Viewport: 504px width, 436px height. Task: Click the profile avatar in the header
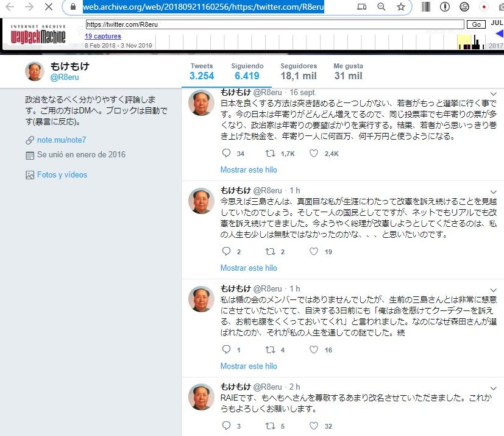pyautogui.click(x=34, y=71)
